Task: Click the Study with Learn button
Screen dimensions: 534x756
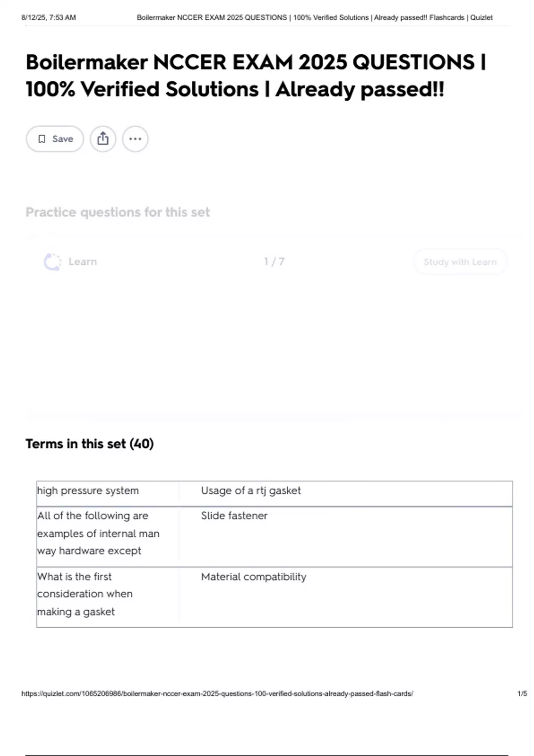Action: pyautogui.click(x=460, y=262)
